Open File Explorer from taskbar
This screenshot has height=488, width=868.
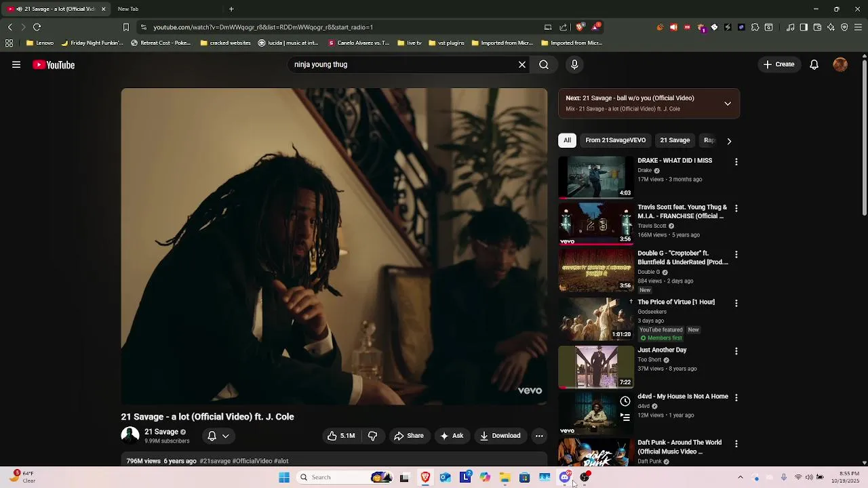tap(505, 477)
